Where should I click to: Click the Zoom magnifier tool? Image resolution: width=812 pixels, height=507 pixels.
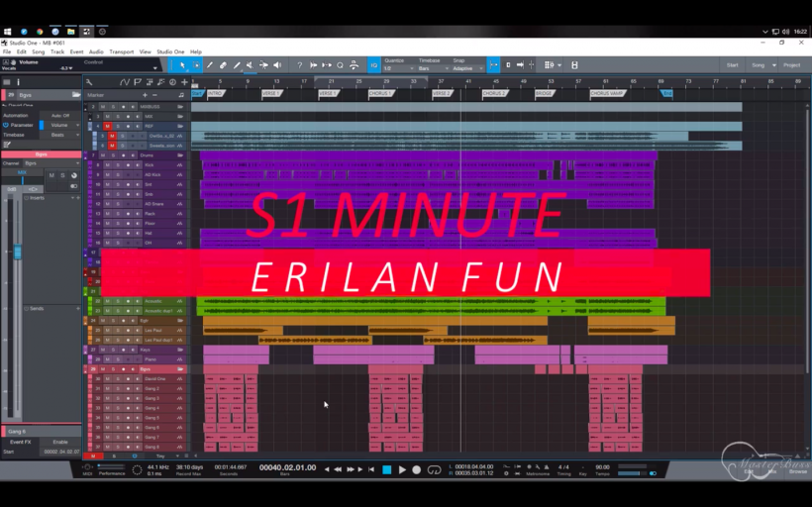(x=340, y=65)
